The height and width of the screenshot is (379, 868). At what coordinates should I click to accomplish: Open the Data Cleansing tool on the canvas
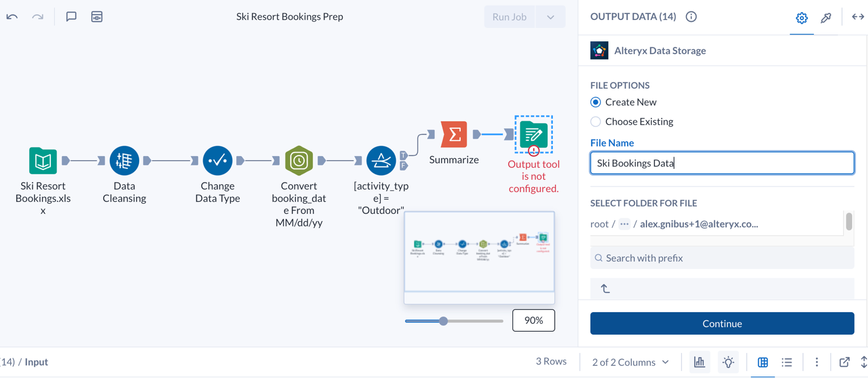pos(124,161)
